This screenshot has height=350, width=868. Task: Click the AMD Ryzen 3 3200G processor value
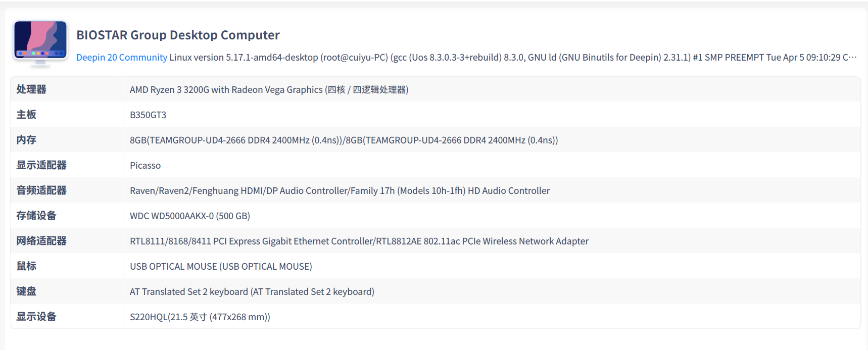click(269, 90)
